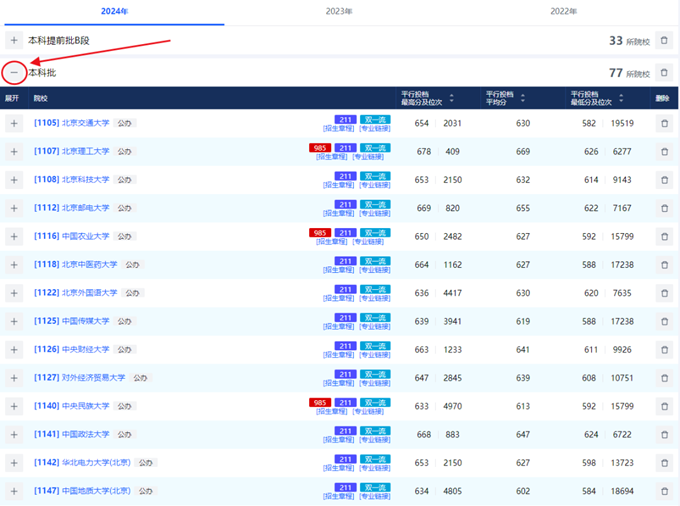Open 专业链接 for 中国农业大学
The image size is (680, 506).
(368, 242)
